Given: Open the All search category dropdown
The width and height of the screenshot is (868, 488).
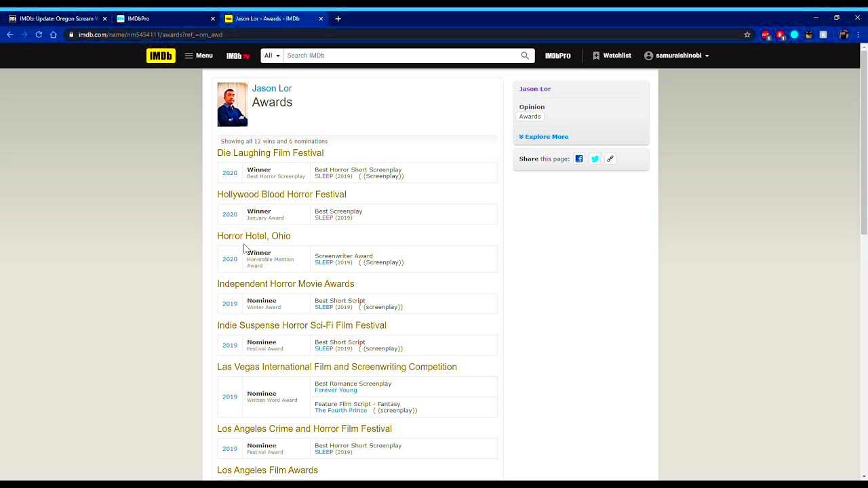Looking at the screenshot, I should point(272,56).
